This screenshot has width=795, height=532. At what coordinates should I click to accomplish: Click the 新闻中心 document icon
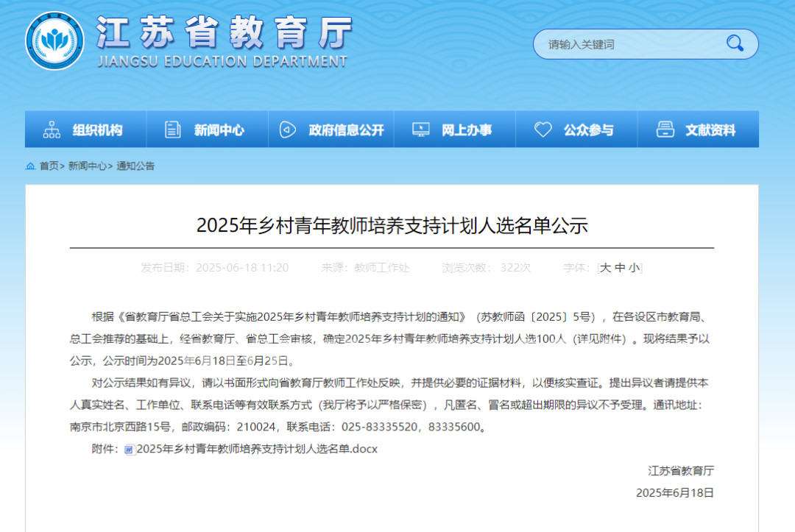[173, 130]
